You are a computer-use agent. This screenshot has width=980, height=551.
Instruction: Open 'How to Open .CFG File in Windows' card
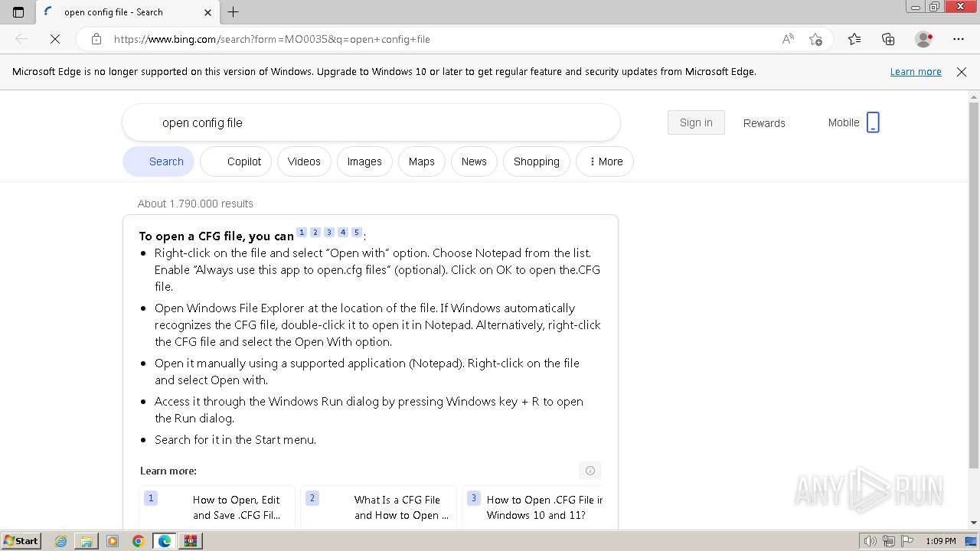[x=533, y=507]
